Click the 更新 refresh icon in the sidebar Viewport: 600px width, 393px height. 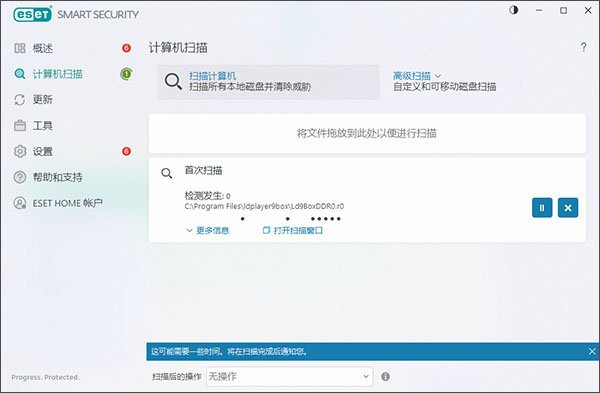coord(20,99)
